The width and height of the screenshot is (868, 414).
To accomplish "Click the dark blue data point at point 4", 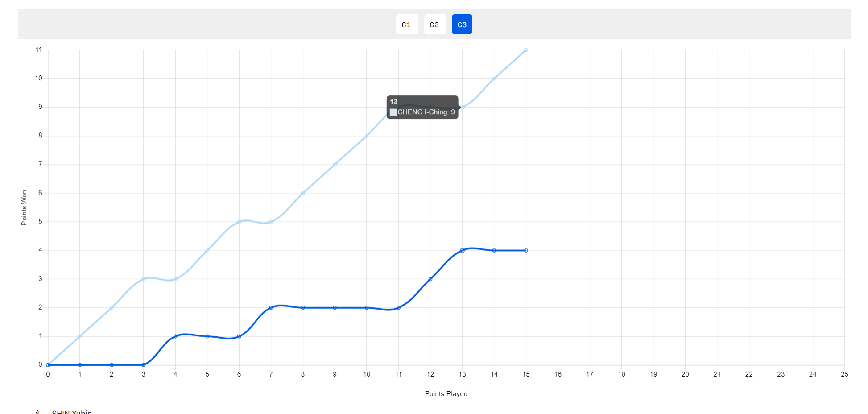I will pyautogui.click(x=175, y=336).
